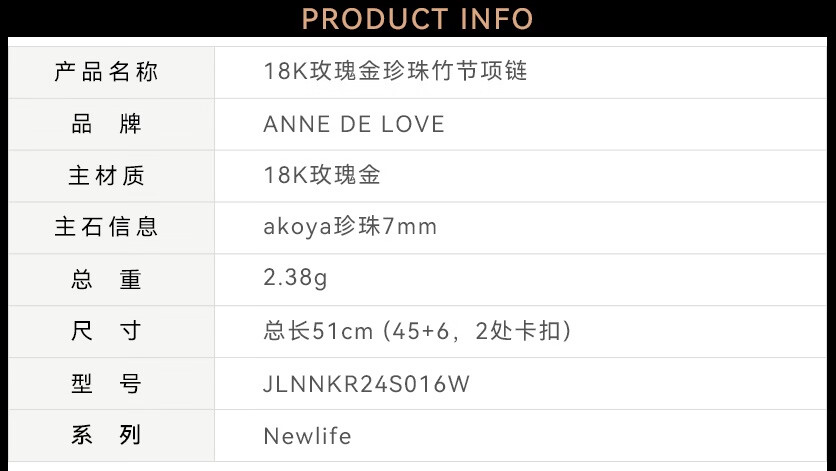Select the 总重 label cell
Image resolution: width=836 pixels, height=471 pixels.
107,279
